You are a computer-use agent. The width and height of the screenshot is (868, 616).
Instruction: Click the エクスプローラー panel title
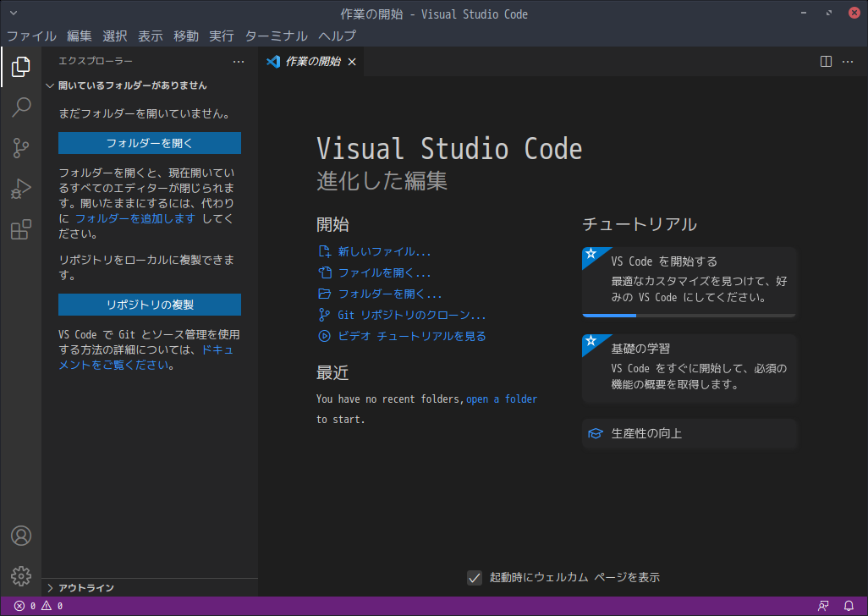96,61
